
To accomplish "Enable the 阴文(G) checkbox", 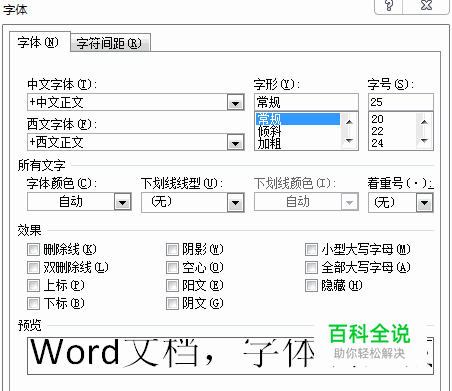I will (x=172, y=303).
